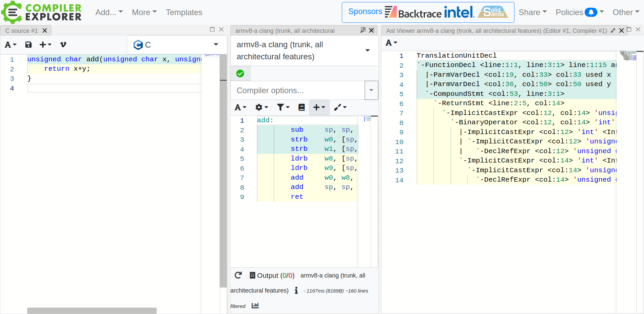Click the Policies notification bell
The height and width of the screenshot is (314, 644).
coord(591,12)
